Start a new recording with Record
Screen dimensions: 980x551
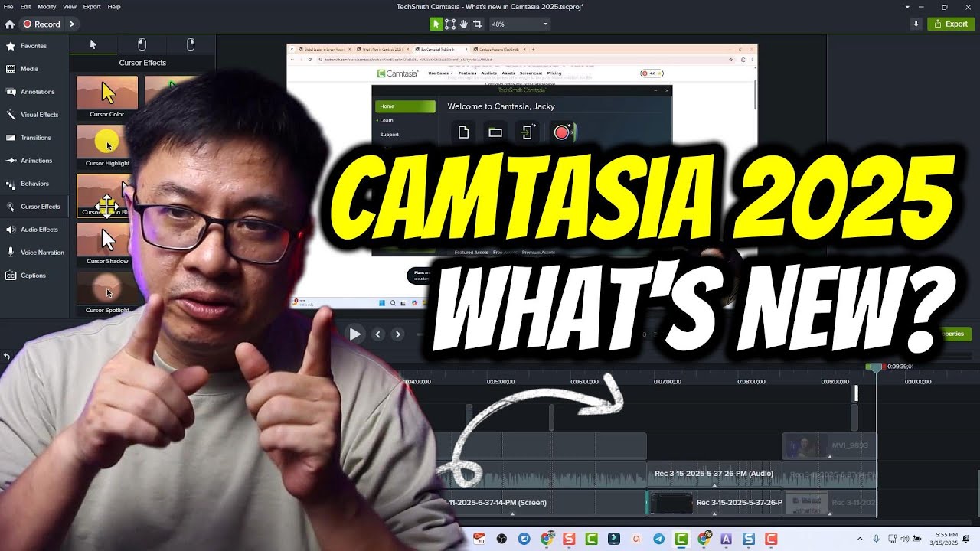(41, 24)
